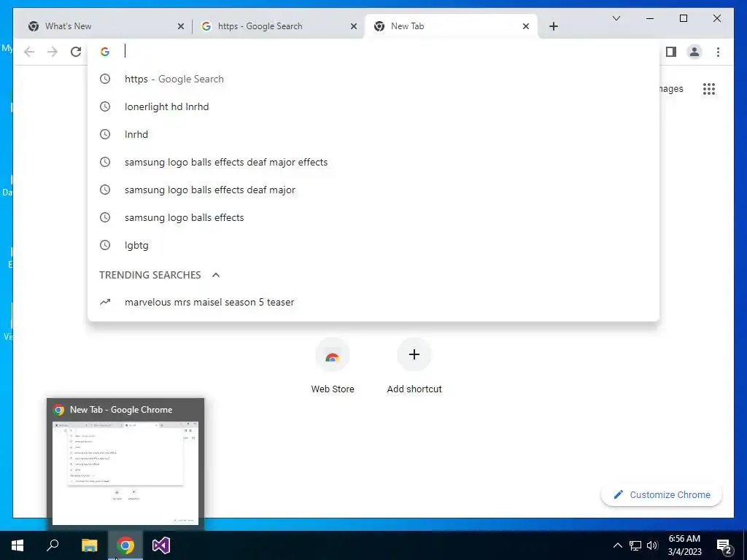Close the https - Google Search tab

[354, 26]
